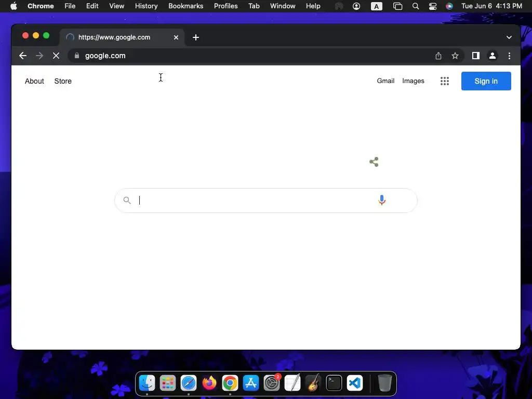Screen dimensions: 532x399
Task: Open the Tab menu
Action: [254, 6]
